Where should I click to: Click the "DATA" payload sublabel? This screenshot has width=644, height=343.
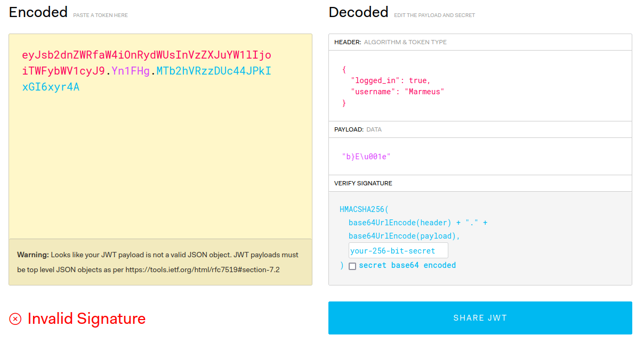(374, 129)
